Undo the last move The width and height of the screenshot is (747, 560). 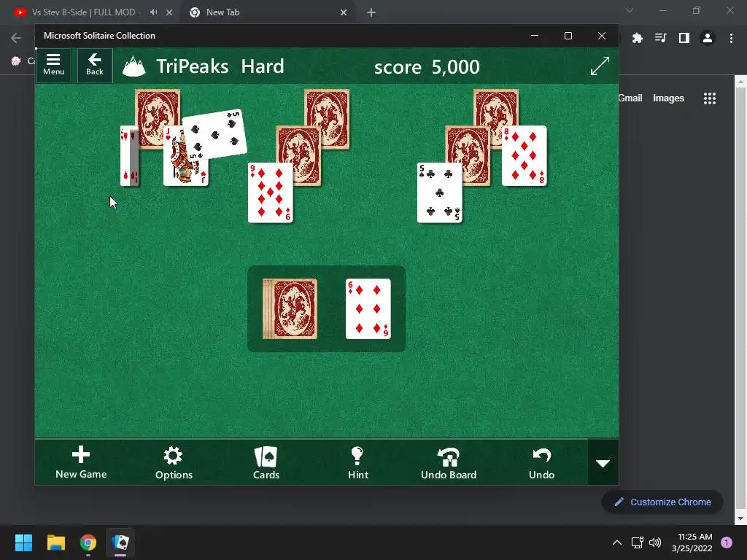click(x=541, y=462)
